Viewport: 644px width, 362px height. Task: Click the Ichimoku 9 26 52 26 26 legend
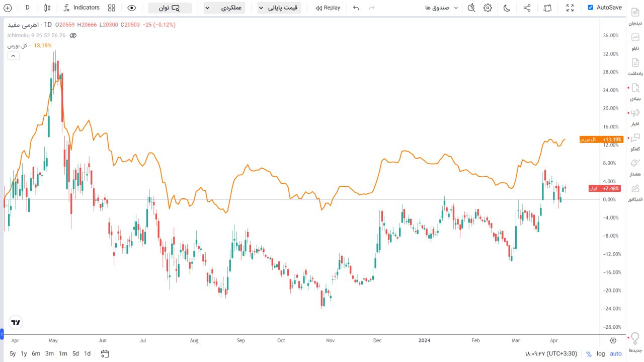pyautogui.click(x=37, y=35)
